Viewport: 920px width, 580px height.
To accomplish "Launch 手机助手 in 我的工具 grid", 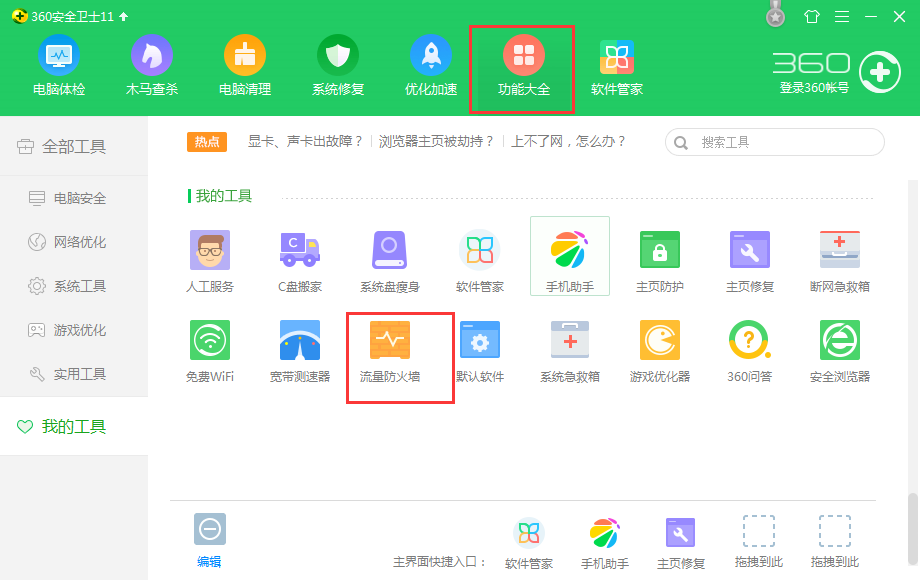I will pos(570,256).
